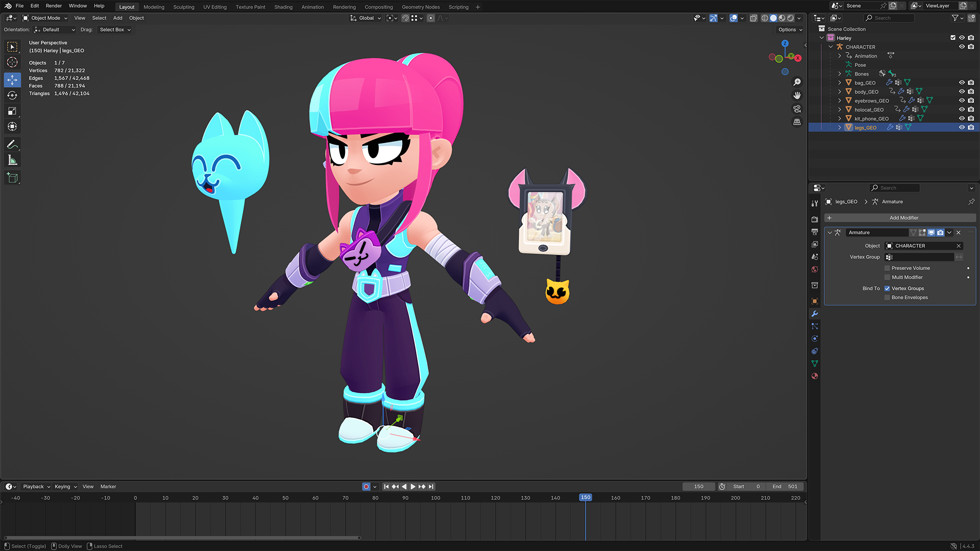Click the Vertex Group input field

click(919, 257)
